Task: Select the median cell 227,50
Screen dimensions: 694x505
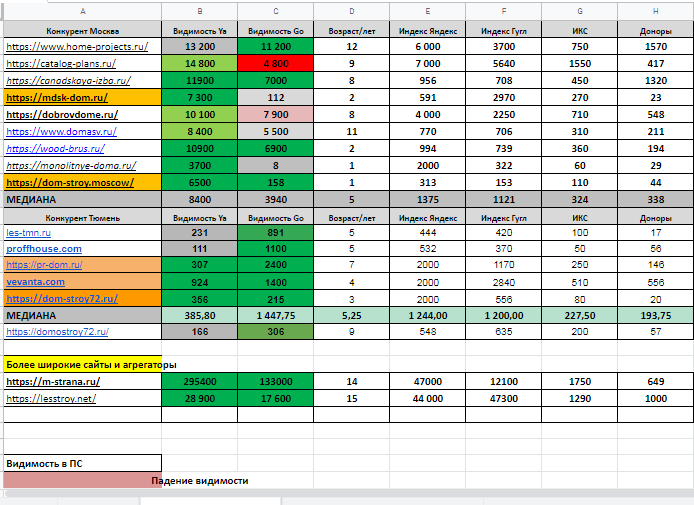Action: tap(580, 316)
